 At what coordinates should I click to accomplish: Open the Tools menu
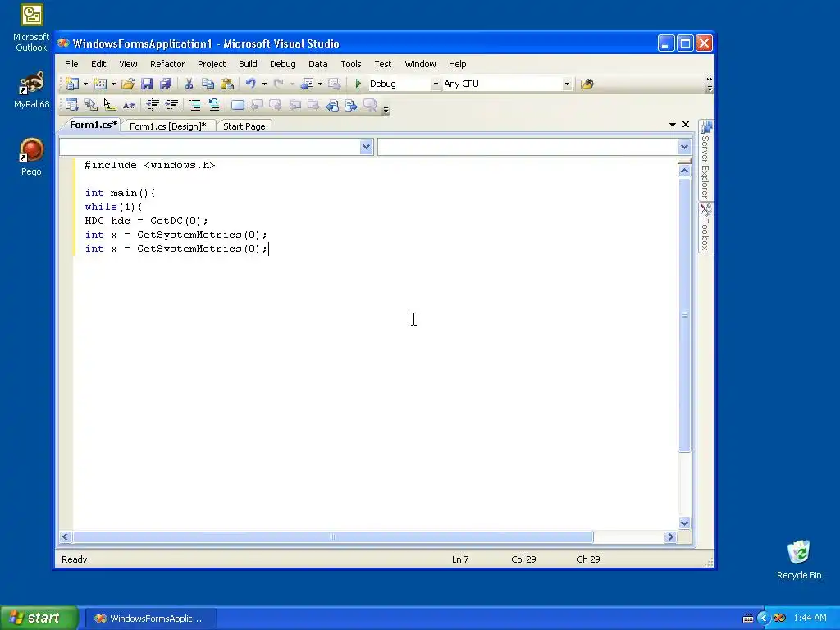[x=351, y=64]
